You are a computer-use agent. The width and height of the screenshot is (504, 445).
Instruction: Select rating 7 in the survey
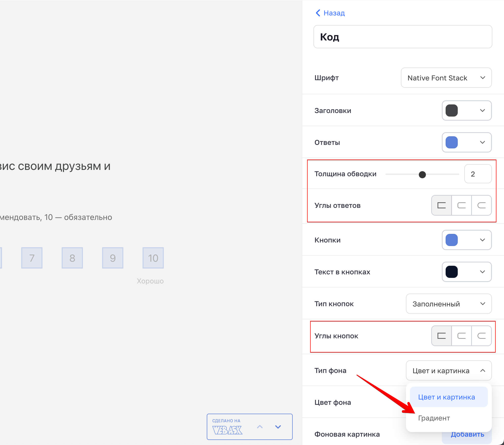pos(32,258)
